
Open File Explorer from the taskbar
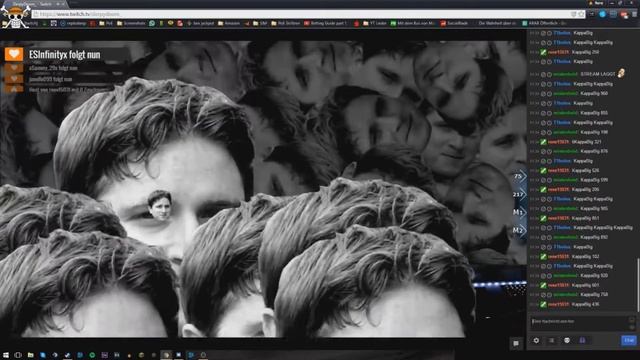click(x=31, y=355)
